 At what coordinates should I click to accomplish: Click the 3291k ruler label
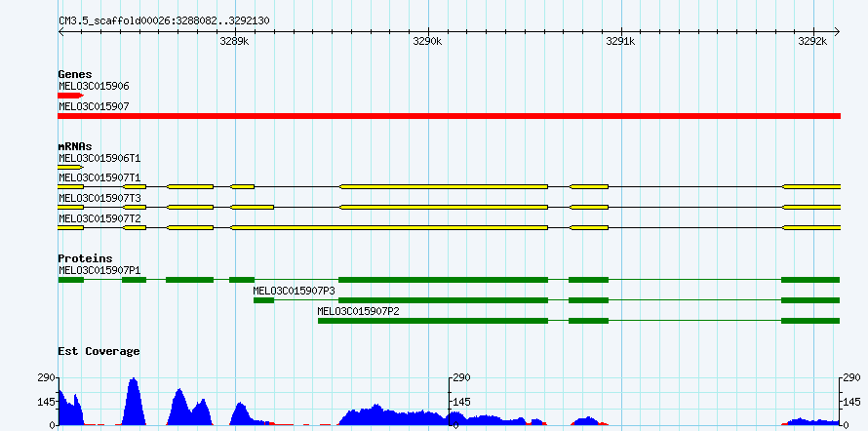[620, 42]
